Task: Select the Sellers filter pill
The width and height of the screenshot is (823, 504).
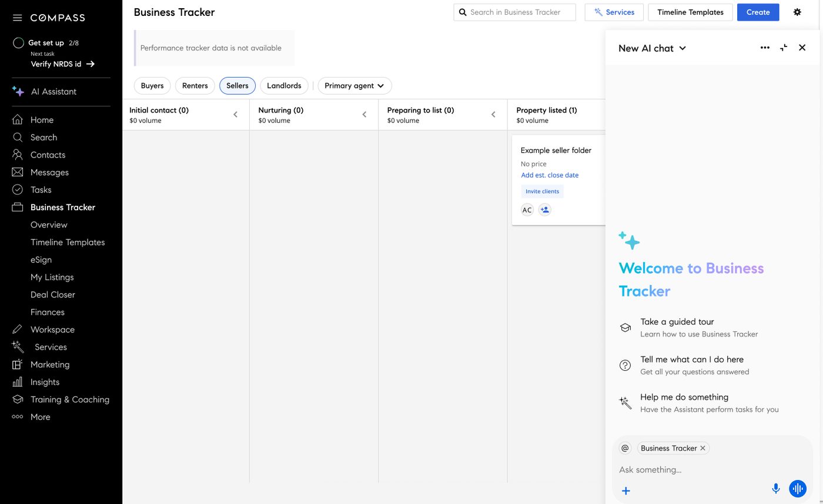Action: click(x=237, y=86)
